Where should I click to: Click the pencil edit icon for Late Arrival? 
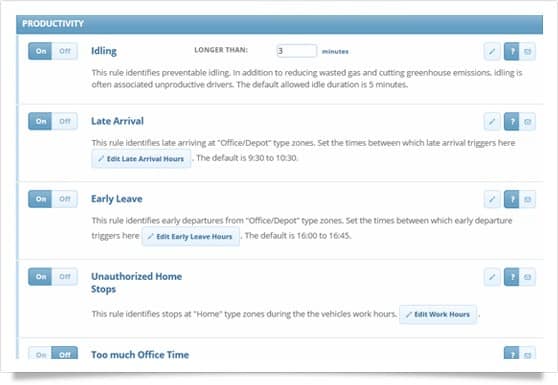click(x=492, y=122)
